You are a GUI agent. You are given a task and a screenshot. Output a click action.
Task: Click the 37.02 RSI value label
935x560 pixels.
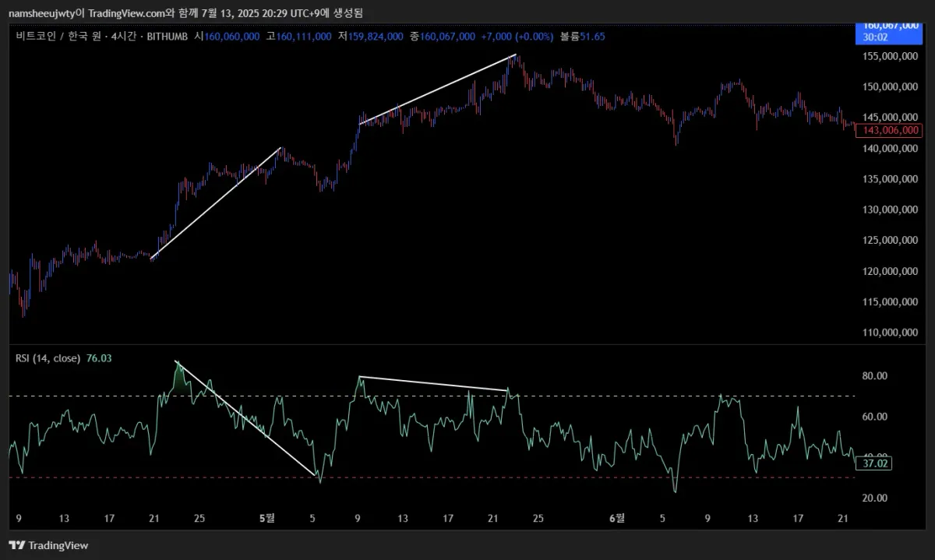pyautogui.click(x=873, y=463)
